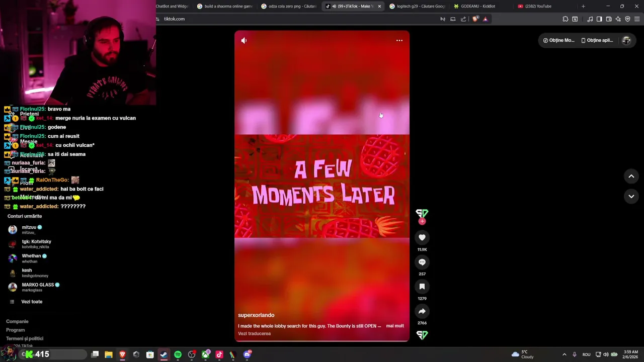
Task: Open the Brave Wallet icon
Action: (x=609, y=19)
